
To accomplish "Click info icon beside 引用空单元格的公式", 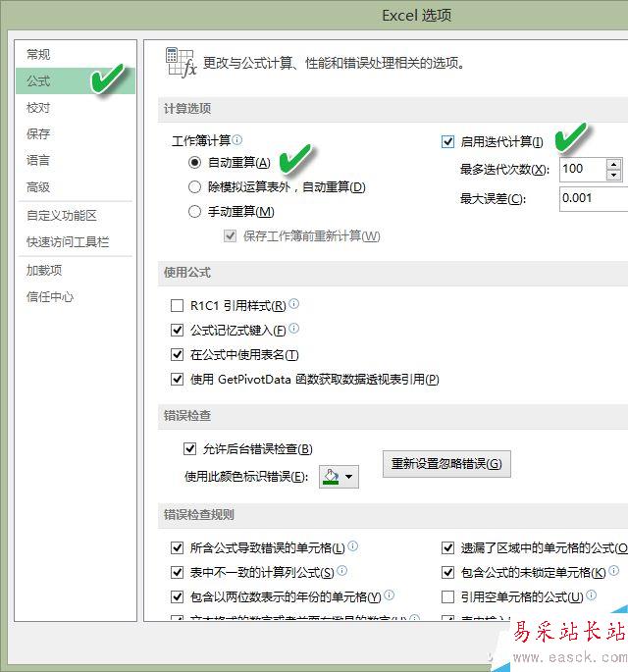I will coord(591,594).
